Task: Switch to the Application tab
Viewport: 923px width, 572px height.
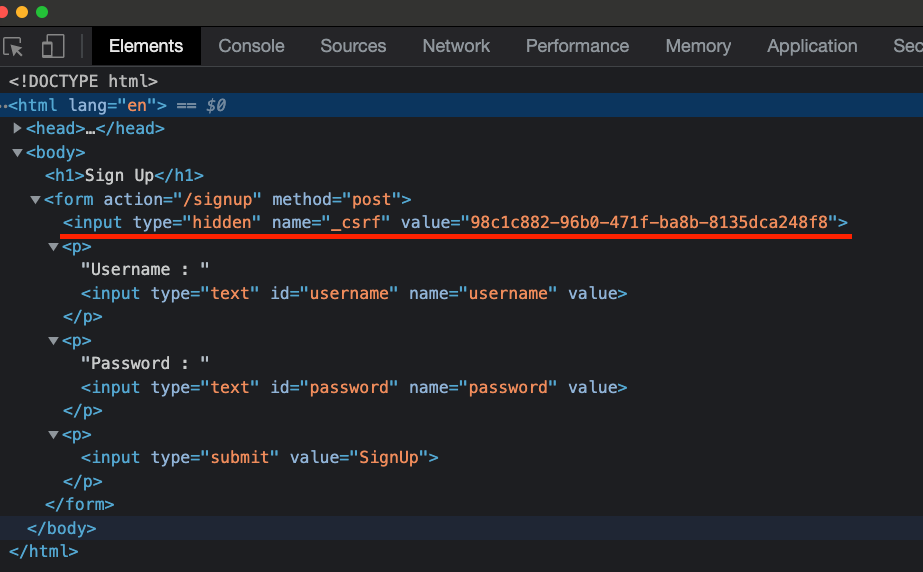Action: (812, 46)
